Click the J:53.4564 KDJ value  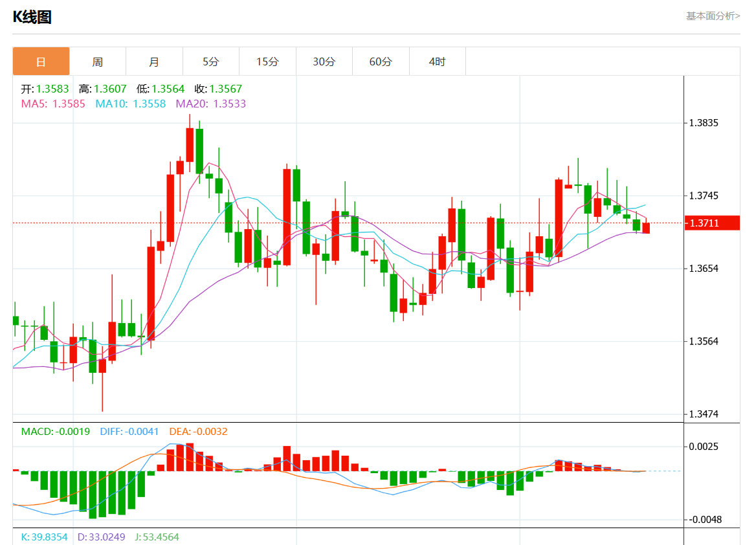[157, 537]
